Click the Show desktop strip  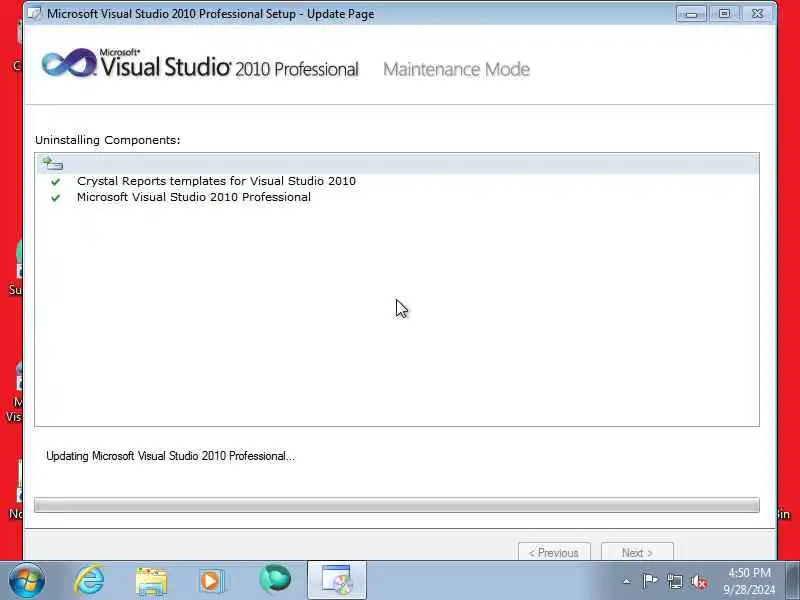792,581
